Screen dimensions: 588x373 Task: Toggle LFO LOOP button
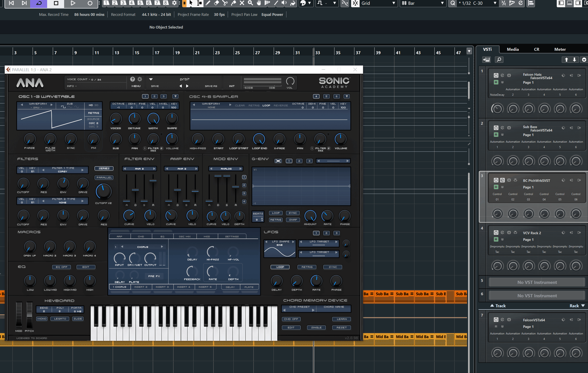point(280,267)
